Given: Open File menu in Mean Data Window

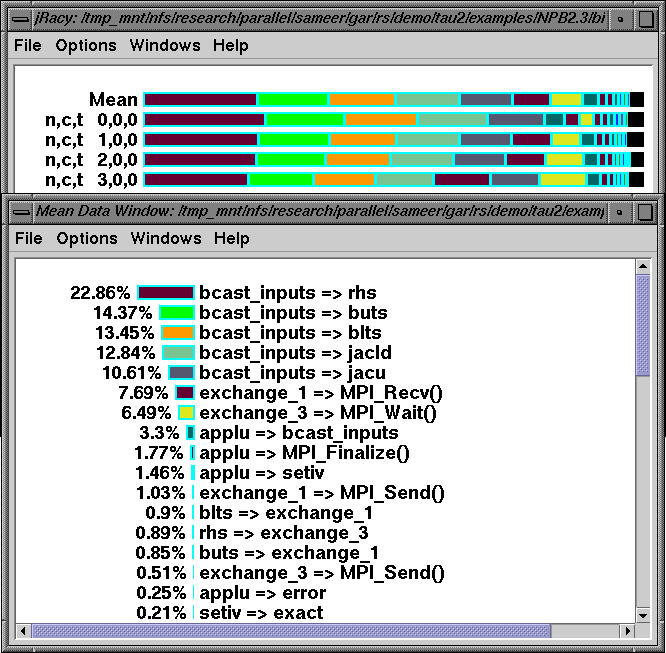Looking at the screenshot, I should (x=28, y=238).
